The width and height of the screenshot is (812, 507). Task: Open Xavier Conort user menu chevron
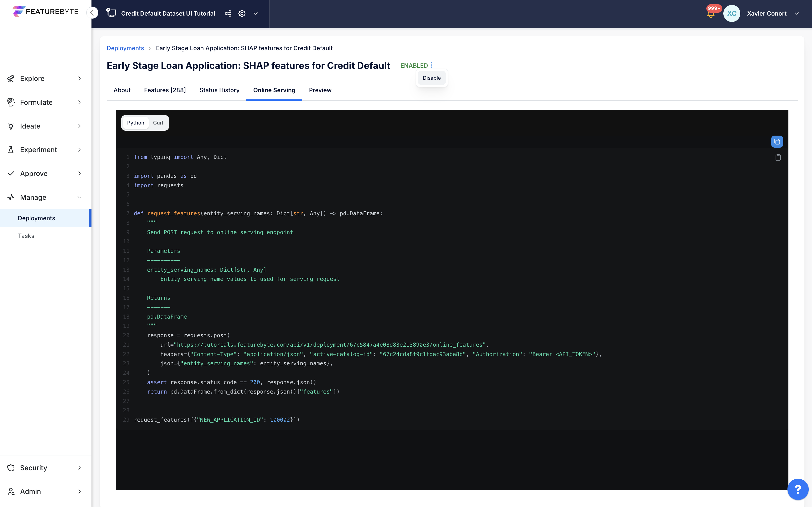point(797,13)
